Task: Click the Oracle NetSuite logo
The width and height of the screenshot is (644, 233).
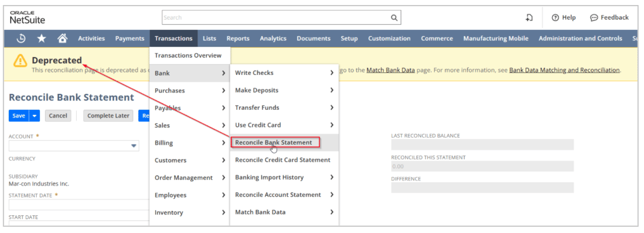Action: pyautogui.click(x=27, y=17)
